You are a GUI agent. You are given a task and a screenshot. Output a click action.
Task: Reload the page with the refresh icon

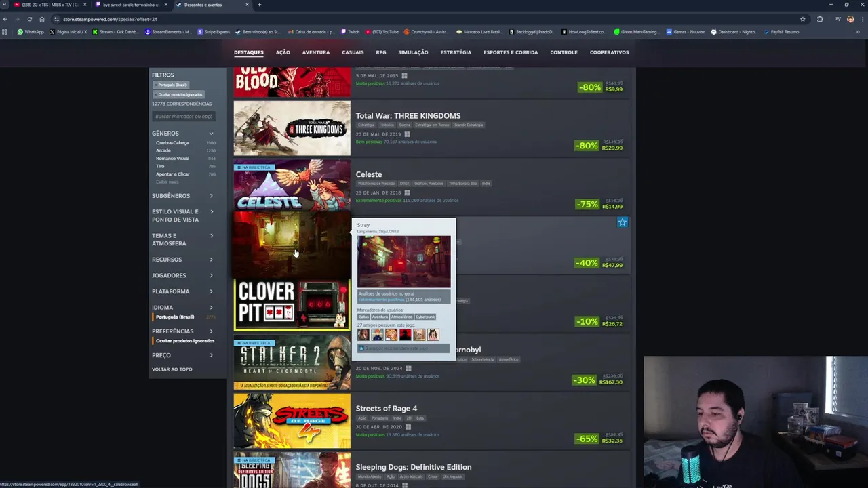[x=30, y=19]
